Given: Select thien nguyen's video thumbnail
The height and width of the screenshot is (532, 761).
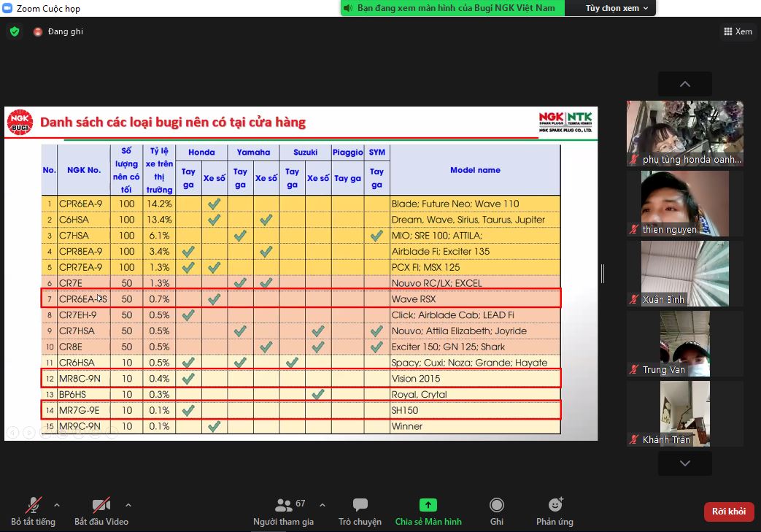Looking at the screenshot, I should [x=685, y=204].
